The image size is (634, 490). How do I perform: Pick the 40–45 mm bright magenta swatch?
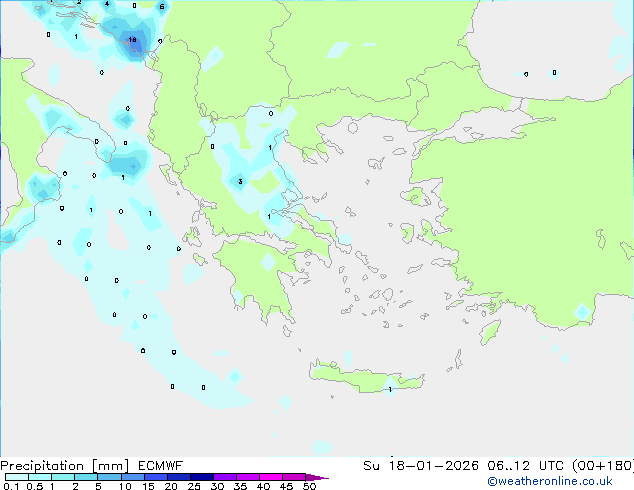tap(271, 477)
